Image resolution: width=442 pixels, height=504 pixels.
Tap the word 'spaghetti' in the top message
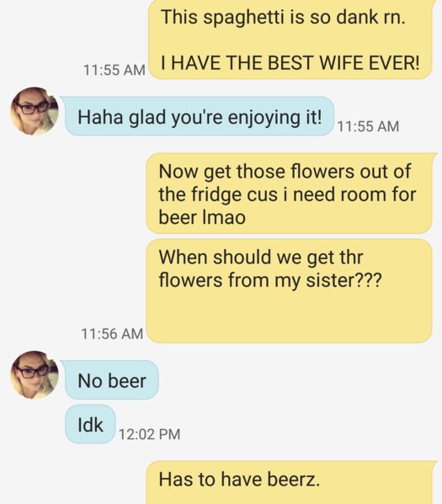coord(244,17)
